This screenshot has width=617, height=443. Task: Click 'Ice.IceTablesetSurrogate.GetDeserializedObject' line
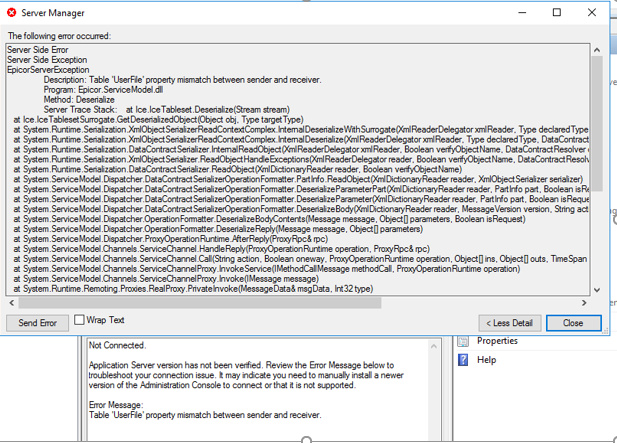tap(158, 120)
